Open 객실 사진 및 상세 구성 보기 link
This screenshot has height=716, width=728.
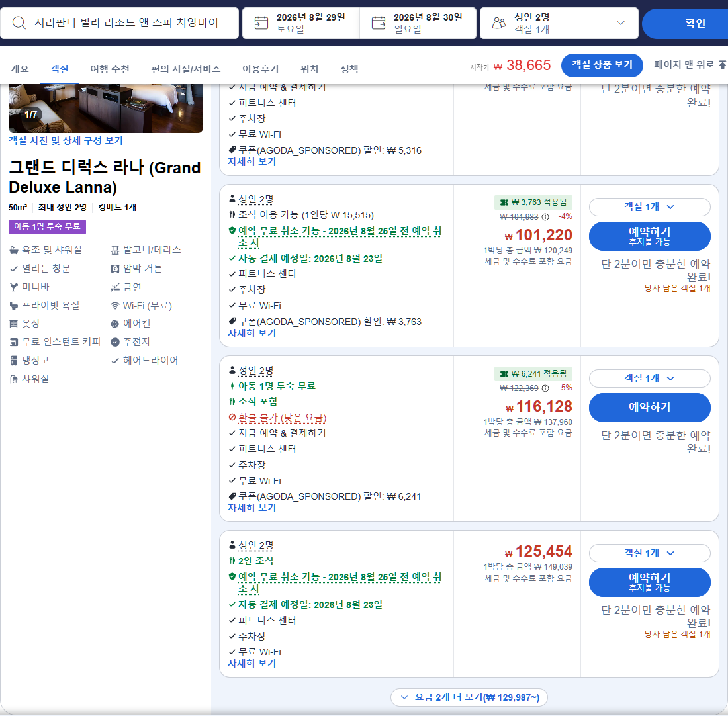click(x=66, y=140)
